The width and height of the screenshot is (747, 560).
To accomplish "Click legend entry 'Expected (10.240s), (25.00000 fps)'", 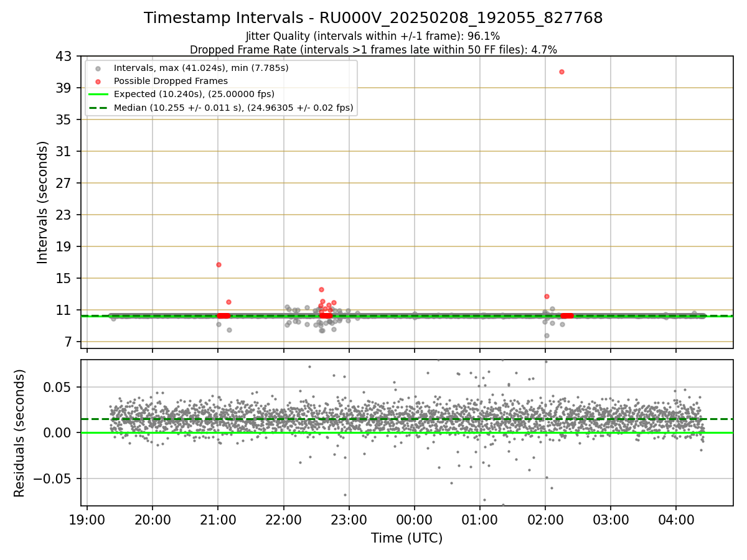I will click(194, 95).
